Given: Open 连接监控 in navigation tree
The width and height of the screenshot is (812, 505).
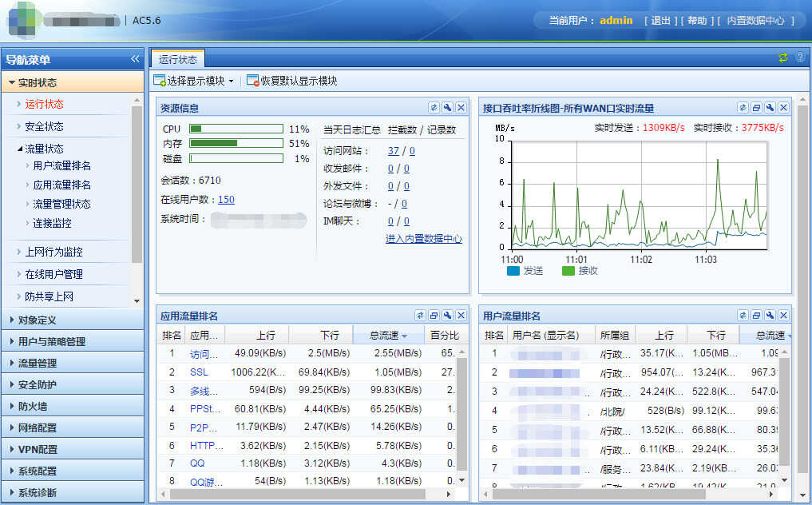Looking at the screenshot, I should coord(53,224).
